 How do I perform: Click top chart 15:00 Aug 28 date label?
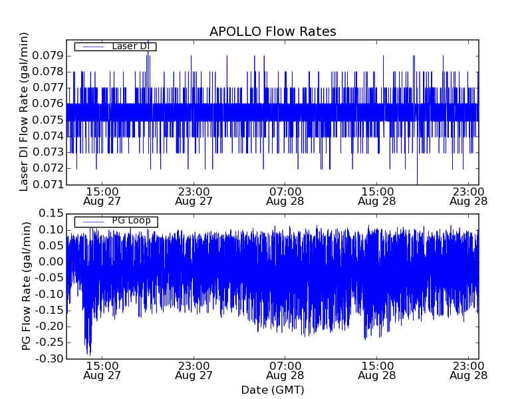pyautogui.click(x=377, y=196)
